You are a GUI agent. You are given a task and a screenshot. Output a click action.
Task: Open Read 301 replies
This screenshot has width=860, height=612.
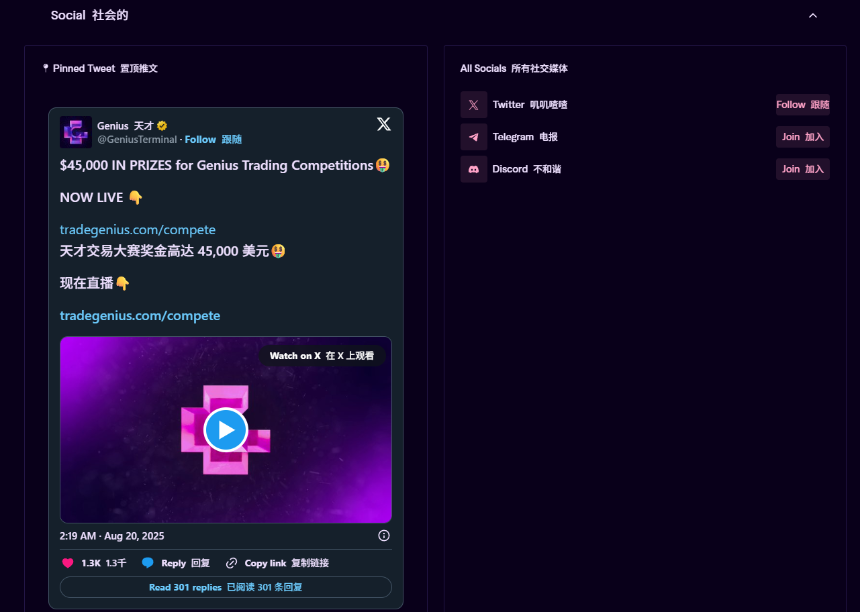coord(226,587)
